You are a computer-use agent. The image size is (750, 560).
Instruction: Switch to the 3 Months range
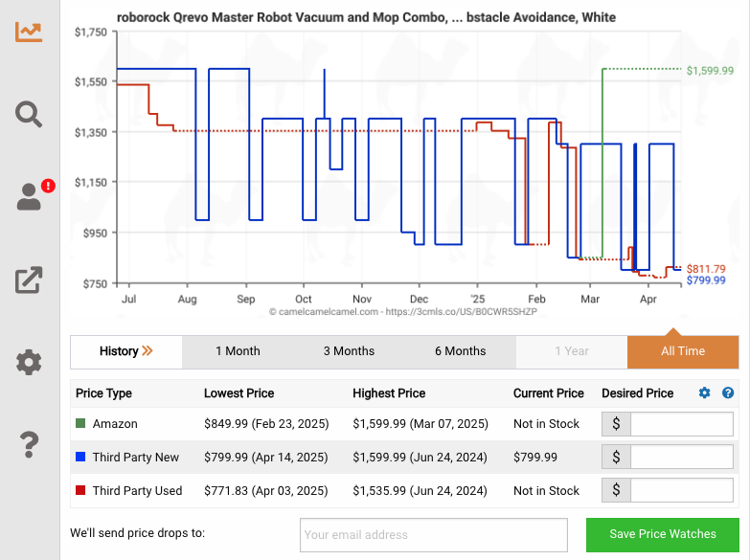pyautogui.click(x=349, y=351)
